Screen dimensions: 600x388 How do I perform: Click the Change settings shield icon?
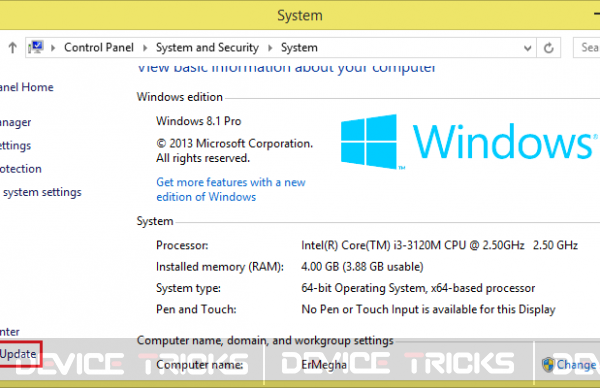[x=548, y=365]
